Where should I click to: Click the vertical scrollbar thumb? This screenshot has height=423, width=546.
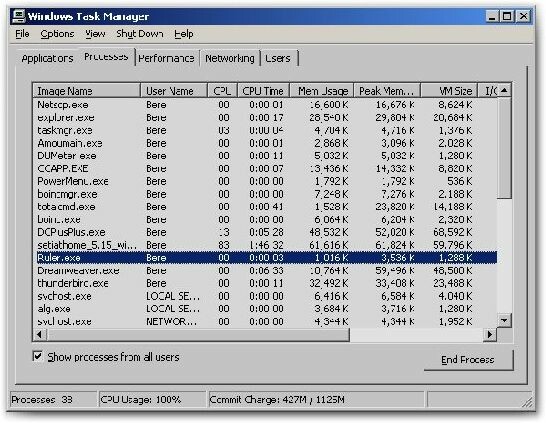[504, 148]
